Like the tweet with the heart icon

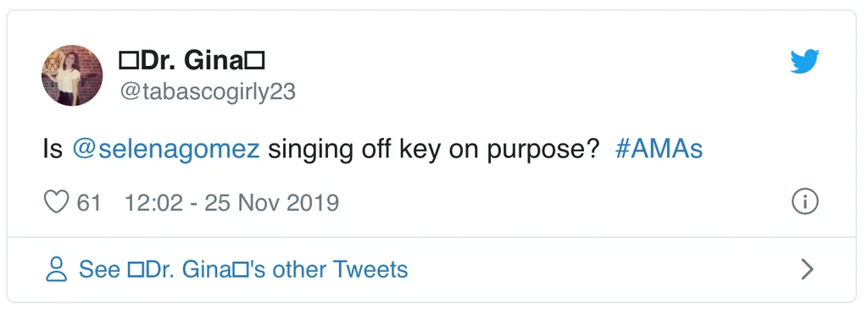(56, 202)
